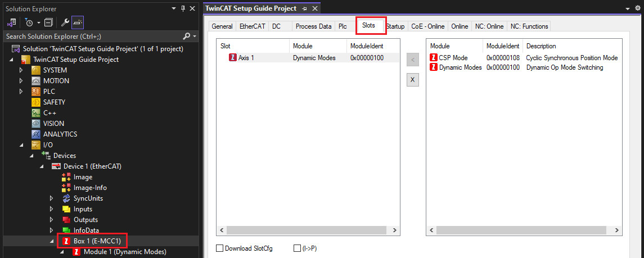Pin the Solution Explorer panel with Auto Hide
The height and width of the screenshot is (258, 644).
(x=183, y=8)
